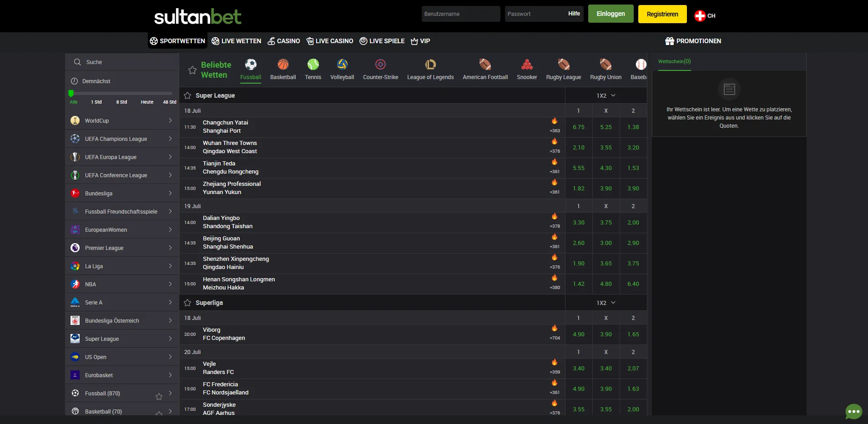The height and width of the screenshot is (424, 868).
Task: Select the Fussball sport icon
Action: pos(251,64)
